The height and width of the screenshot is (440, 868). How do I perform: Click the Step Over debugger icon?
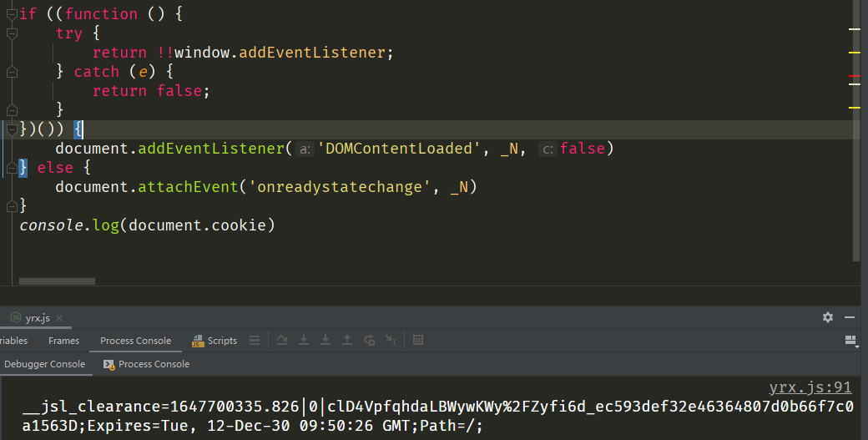(282, 341)
